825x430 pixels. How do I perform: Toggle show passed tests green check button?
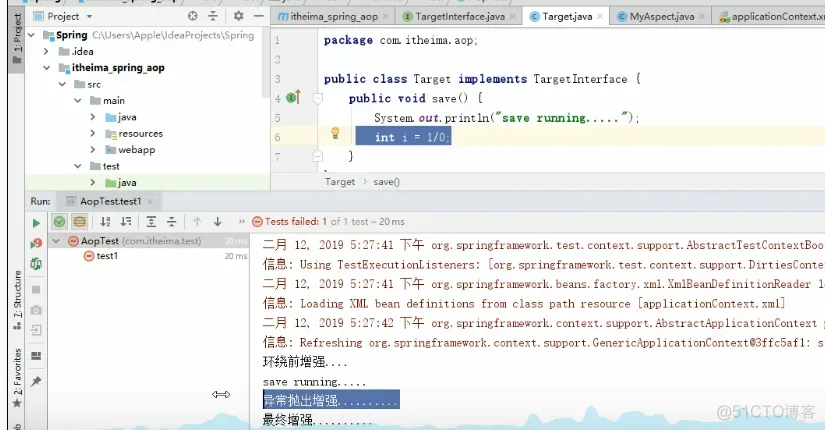tap(59, 222)
